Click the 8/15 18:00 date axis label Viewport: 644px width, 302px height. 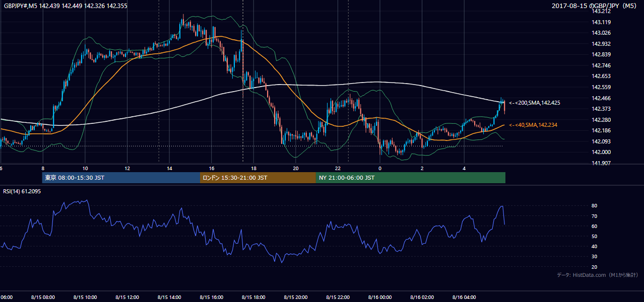pyautogui.click(x=253, y=297)
